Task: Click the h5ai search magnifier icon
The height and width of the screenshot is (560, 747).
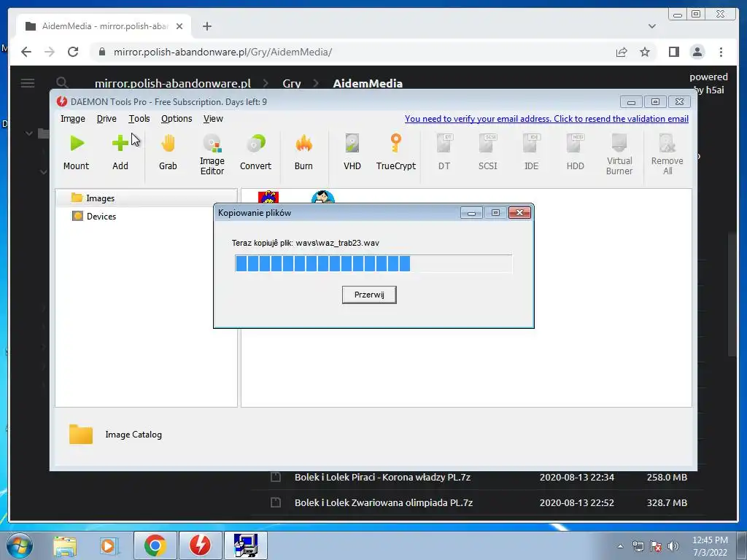Action: [x=62, y=83]
